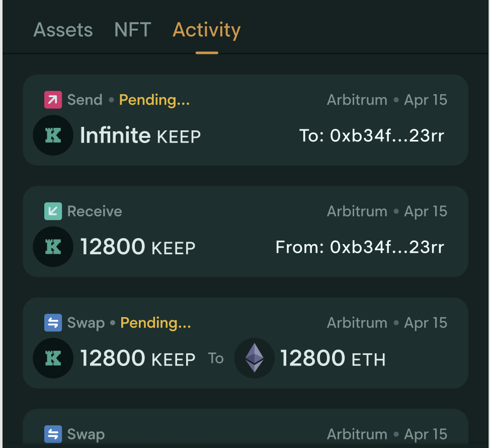Click the Send arrow icon on pending transaction
490x448 pixels.
tap(53, 100)
